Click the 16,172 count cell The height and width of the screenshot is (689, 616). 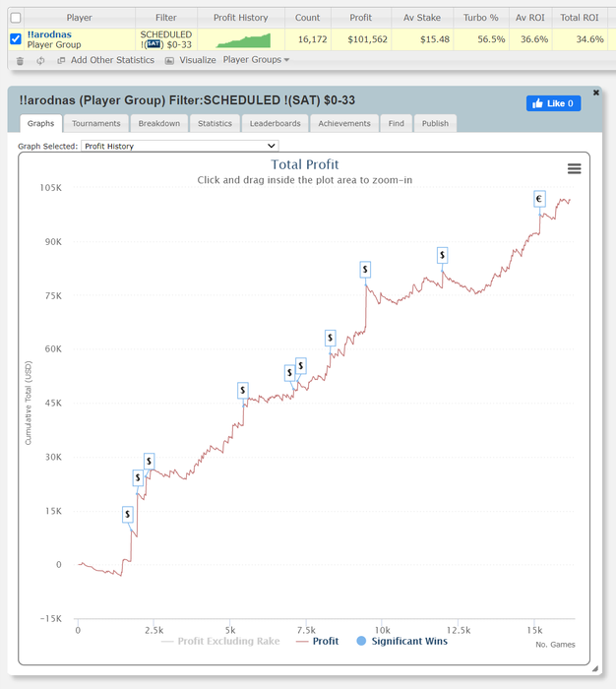point(308,39)
